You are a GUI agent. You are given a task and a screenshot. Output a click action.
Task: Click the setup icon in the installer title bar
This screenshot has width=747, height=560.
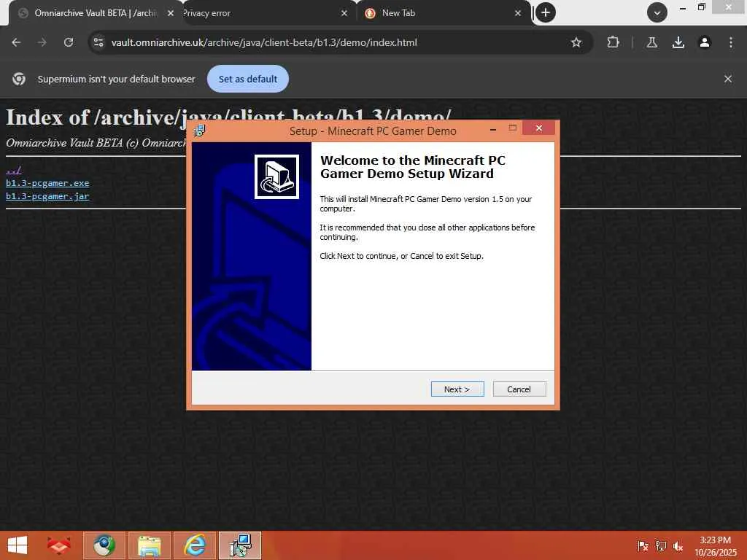[200, 130]
